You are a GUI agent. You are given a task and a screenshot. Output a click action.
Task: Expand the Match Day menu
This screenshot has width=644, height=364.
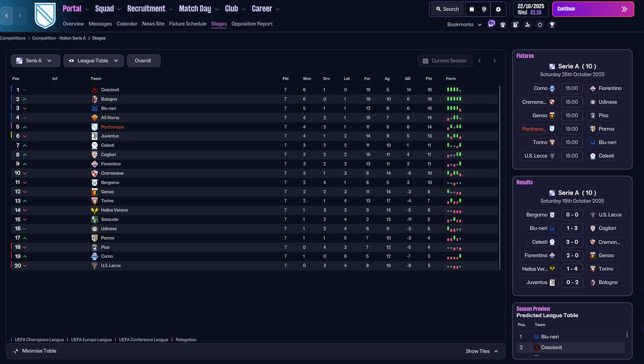199,9
